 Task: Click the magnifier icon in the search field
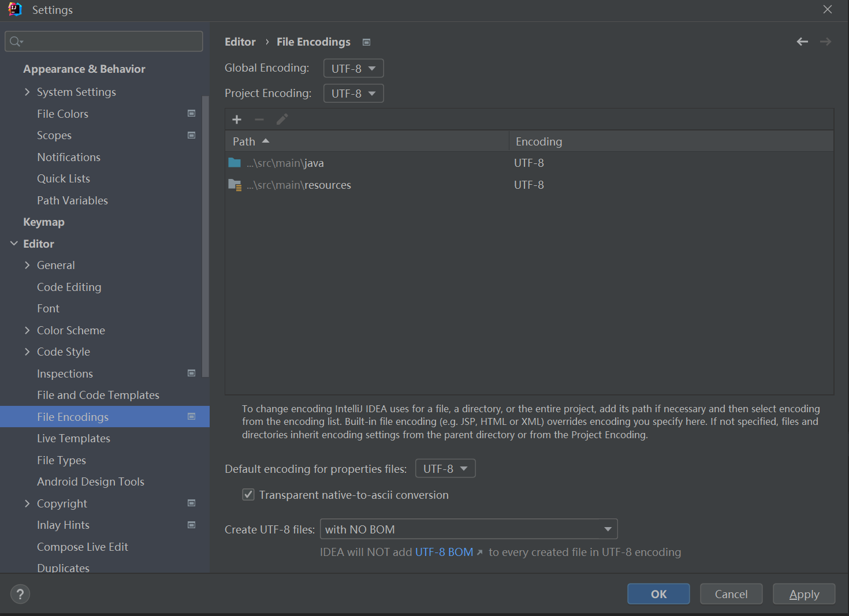(x=16, y=41)
